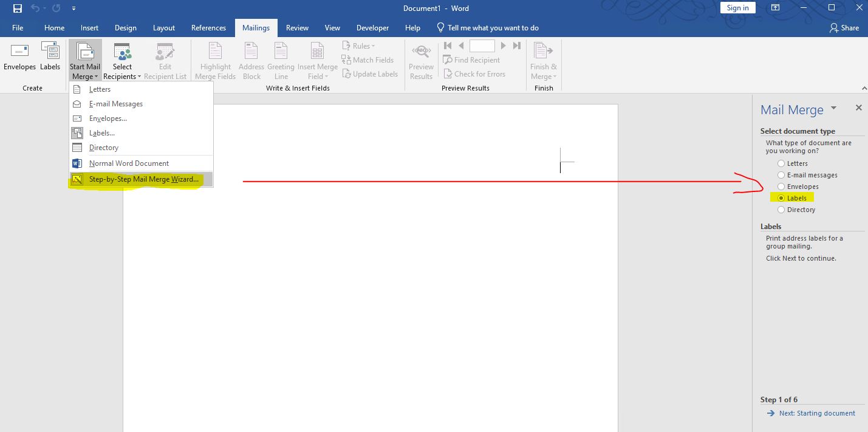Click Find Recipient in ribbon
Screen dimensions: 868x432
click(471, 60)
